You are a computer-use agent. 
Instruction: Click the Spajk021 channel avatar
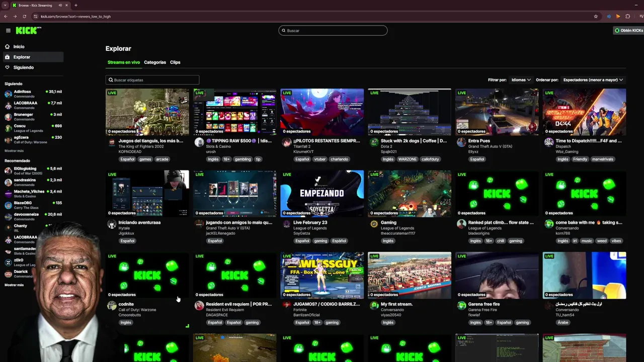pos(374,142)
